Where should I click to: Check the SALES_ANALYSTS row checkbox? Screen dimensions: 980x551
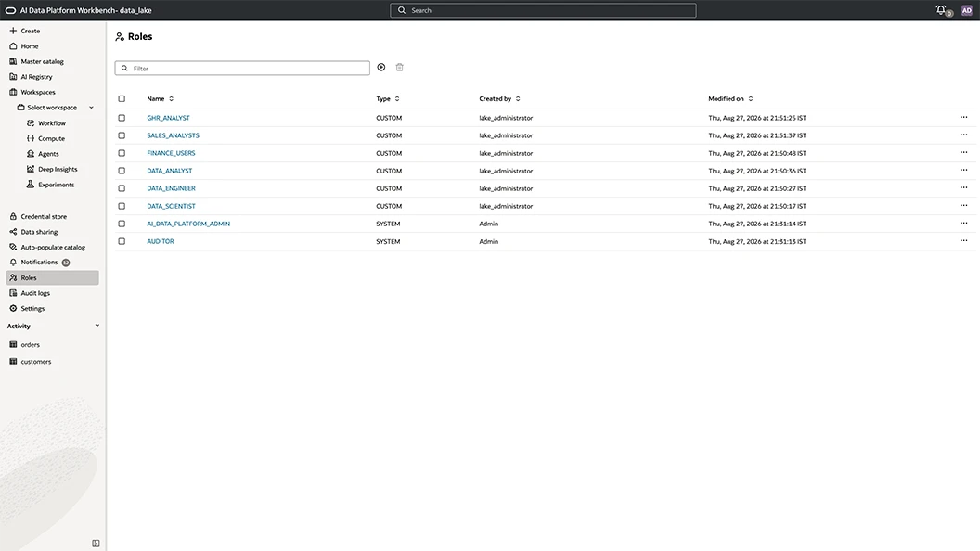pyautogui.click(x=122, y=135)
